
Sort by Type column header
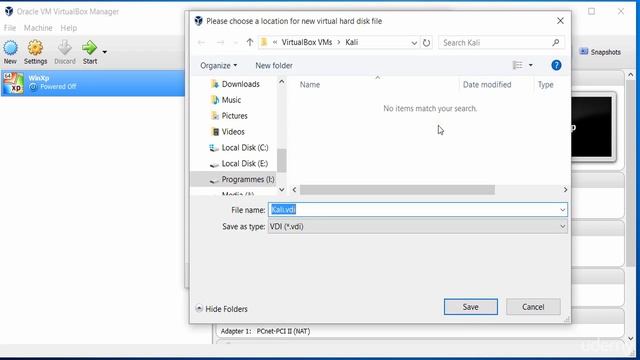(x=546, y=84)
